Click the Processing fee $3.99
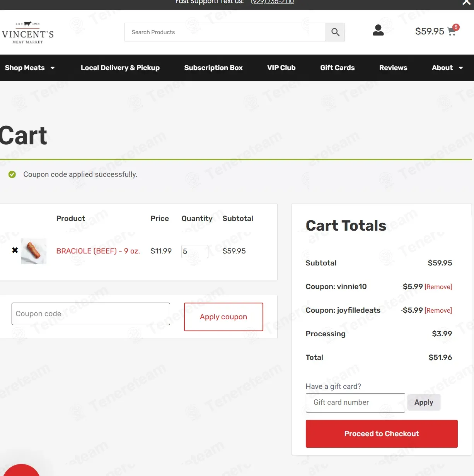Image resolution: width=474 pixels, height=476 pixels. point(442,334)
